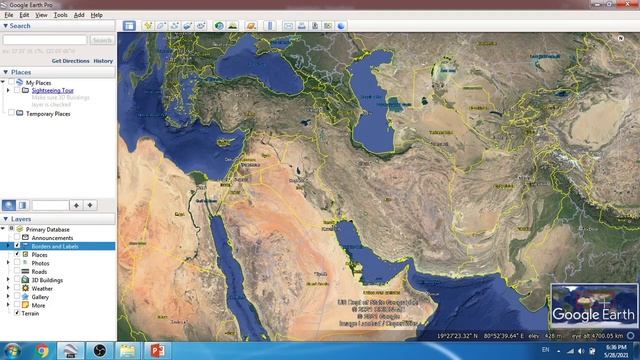The width and height of the screenshot is (640, 360).
Task: Hide the sidebar using the toolbar button
Action: point(129,26)
